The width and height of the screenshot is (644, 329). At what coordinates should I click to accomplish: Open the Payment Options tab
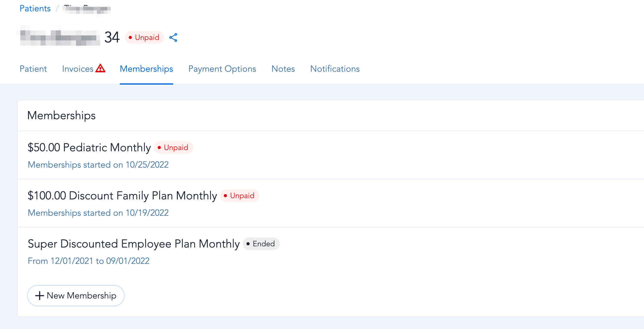[x=222, y=69]
